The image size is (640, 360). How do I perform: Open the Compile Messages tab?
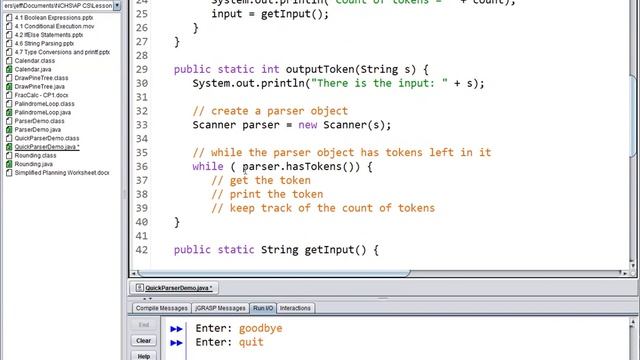point(162,308)
